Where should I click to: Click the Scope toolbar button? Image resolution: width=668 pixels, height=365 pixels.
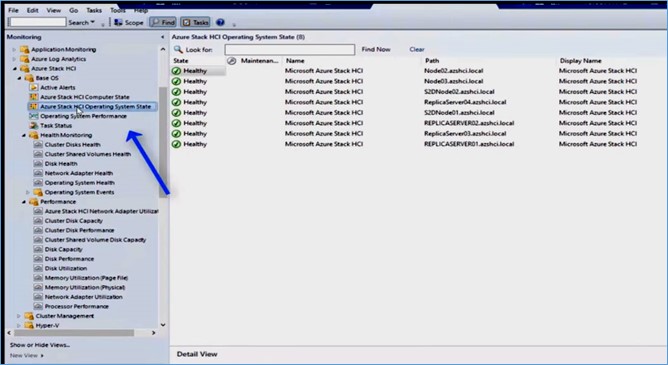tap(129, 22)
